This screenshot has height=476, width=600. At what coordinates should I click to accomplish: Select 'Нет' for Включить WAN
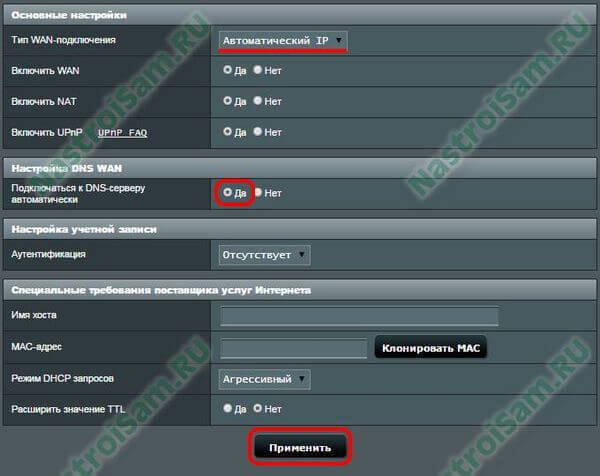point(258,70)
